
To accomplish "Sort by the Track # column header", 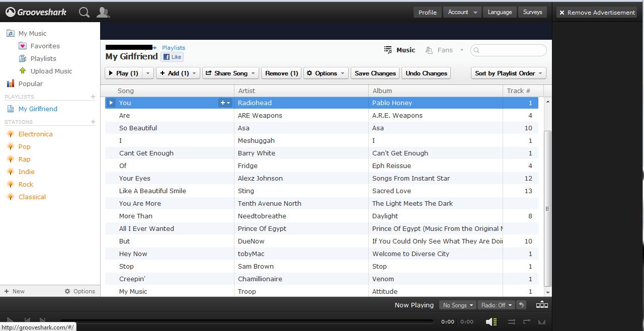I will pyautogui.click(x=523, y=91).
